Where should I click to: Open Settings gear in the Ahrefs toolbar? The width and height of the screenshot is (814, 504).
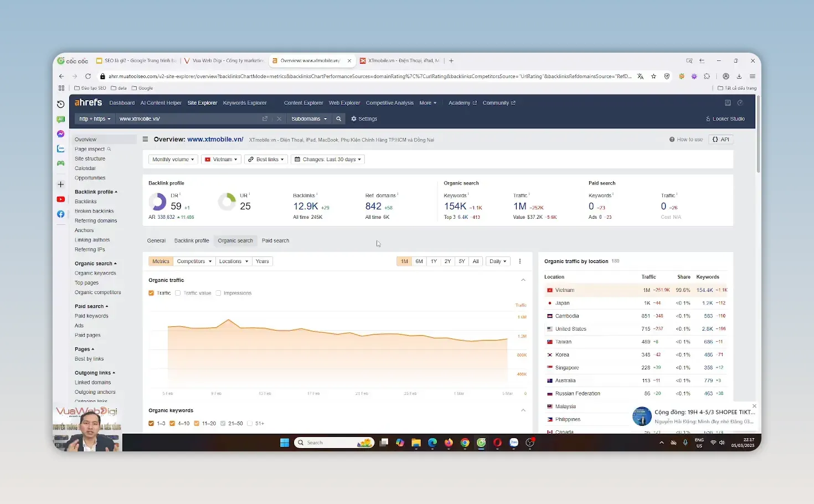point(364,119)
